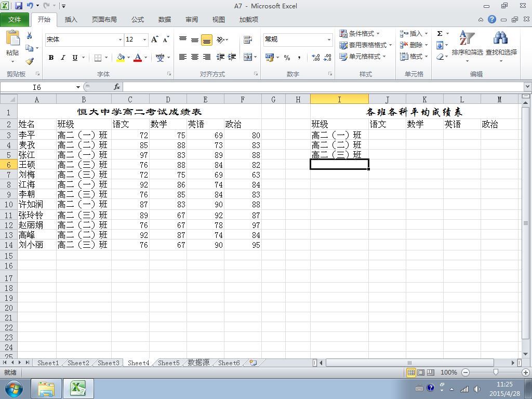Viewport: 532px width, 399px height.
Task: Toggle align text left
Action: pyautogui.click(x=183, y=57)
